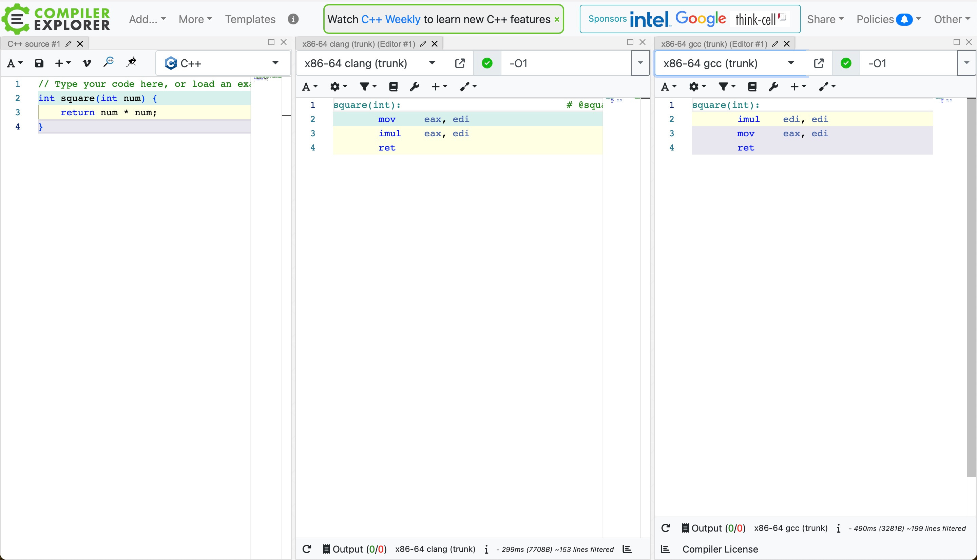Open gcc overrides wrench icon

click(x=773, y=86)
